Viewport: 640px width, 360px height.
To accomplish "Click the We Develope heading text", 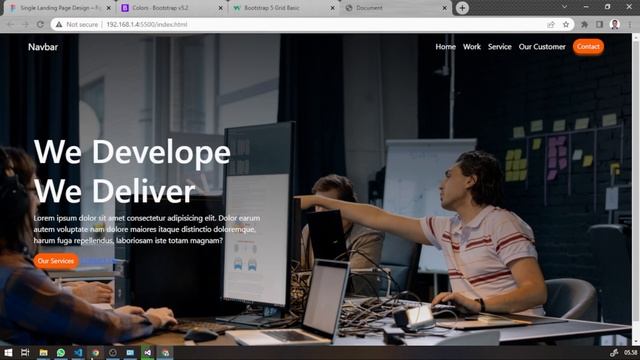I will (132, 152).
